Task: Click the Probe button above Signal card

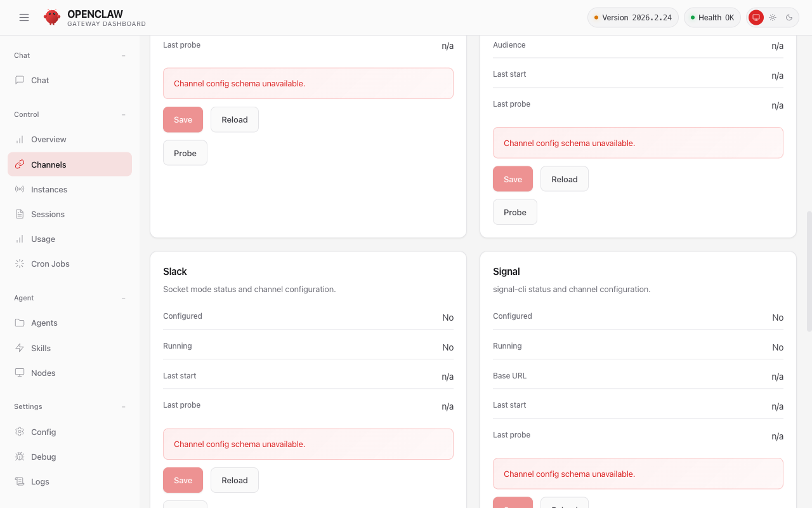Action: [514, 212]
